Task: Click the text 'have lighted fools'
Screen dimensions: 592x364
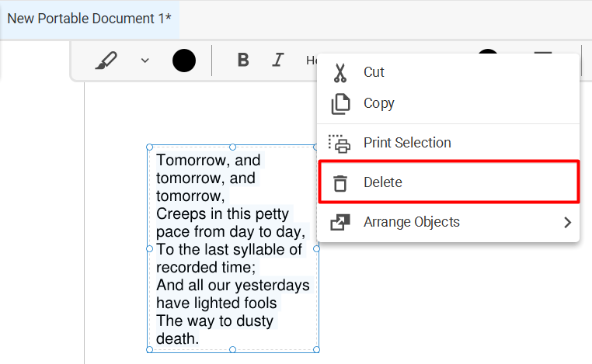Action: [x=216, y=303]
